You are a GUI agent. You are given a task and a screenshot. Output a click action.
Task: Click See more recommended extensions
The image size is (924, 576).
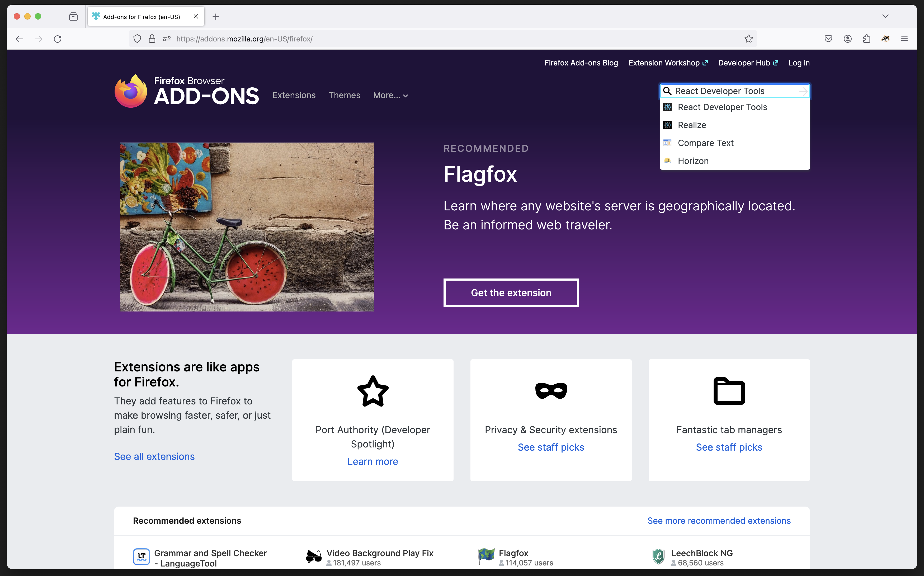point(719,521)
